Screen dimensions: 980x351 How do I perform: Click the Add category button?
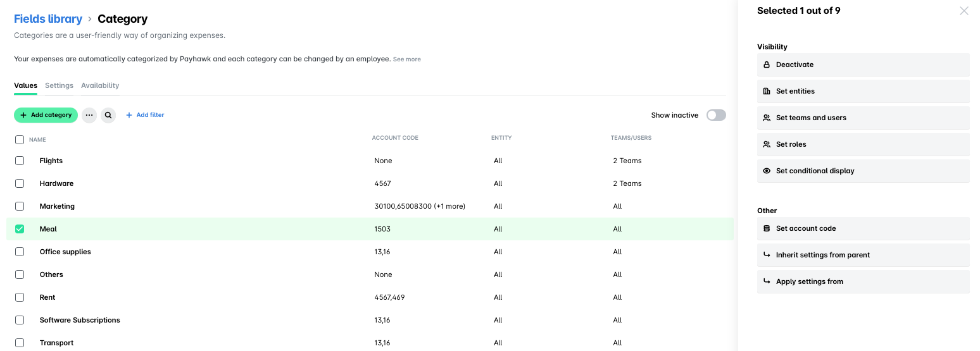[x=46, y=115]
